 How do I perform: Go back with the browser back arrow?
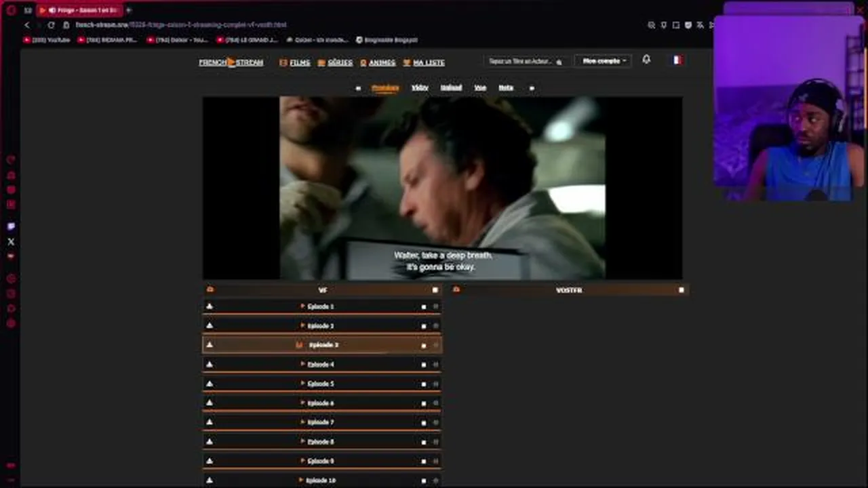tap(27, 25)
